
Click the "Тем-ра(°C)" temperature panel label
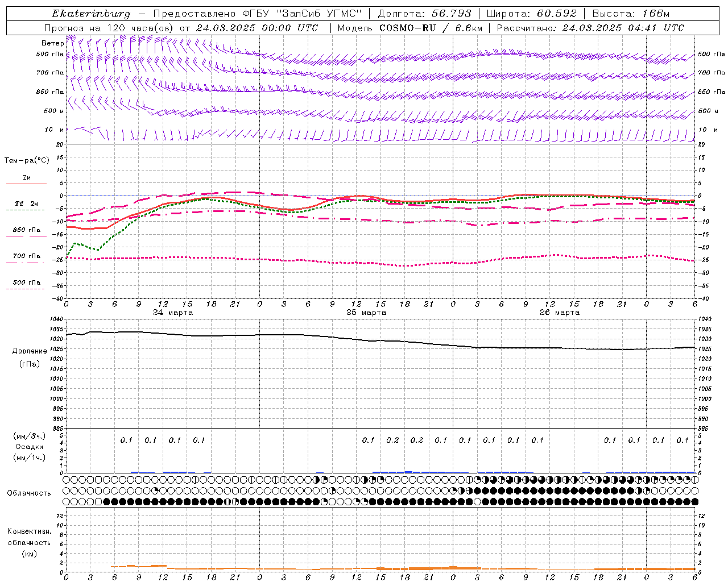coord(27,161)
